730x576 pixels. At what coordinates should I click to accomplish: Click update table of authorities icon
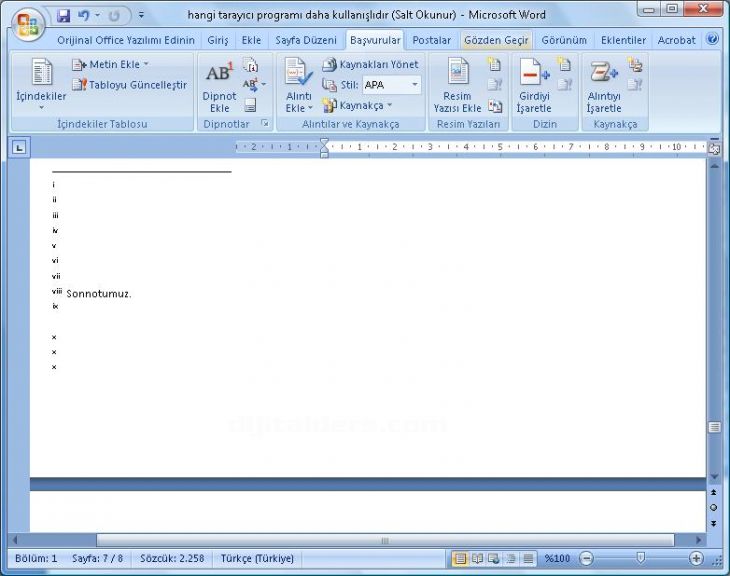pyautogui.click(x=635, y=85)
